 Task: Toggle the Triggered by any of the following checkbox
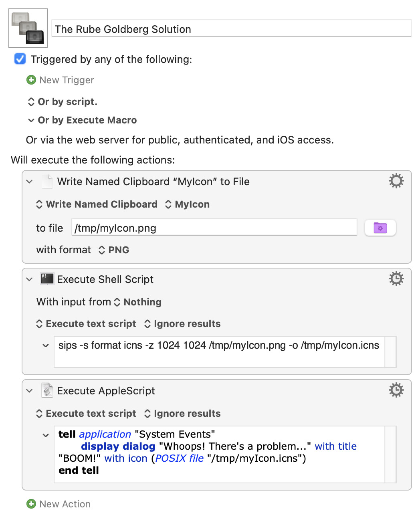pos(20,59)
